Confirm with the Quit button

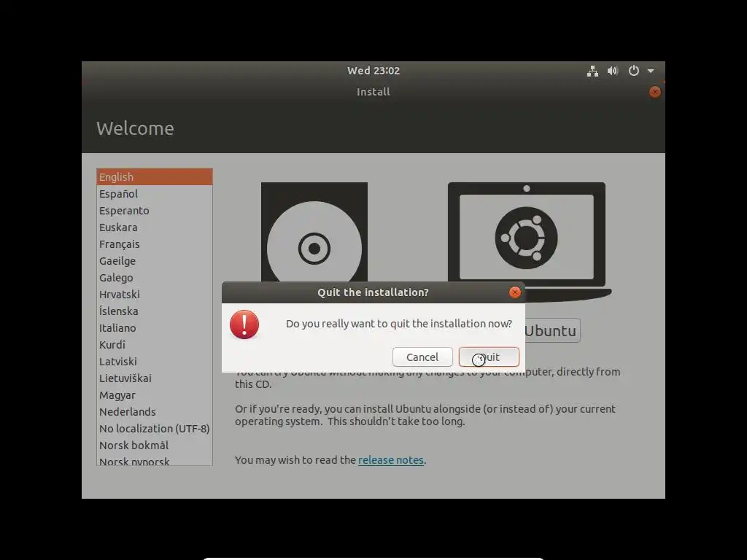(x=489, y=357)
